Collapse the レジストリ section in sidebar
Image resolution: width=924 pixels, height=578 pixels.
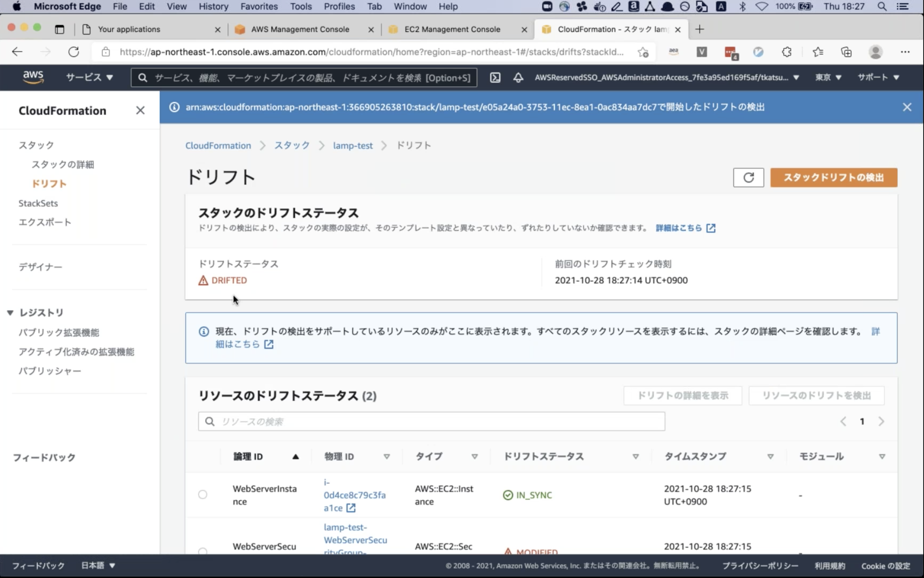coord(10,313)
